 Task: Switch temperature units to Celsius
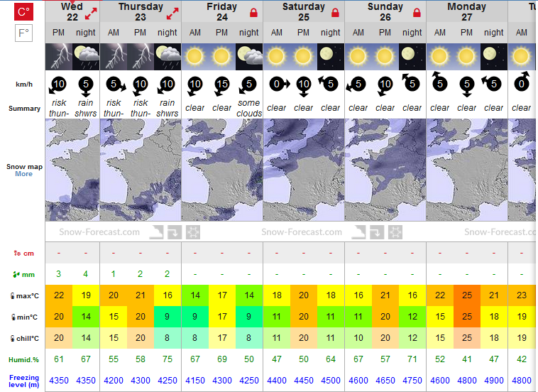pos(23,12)
